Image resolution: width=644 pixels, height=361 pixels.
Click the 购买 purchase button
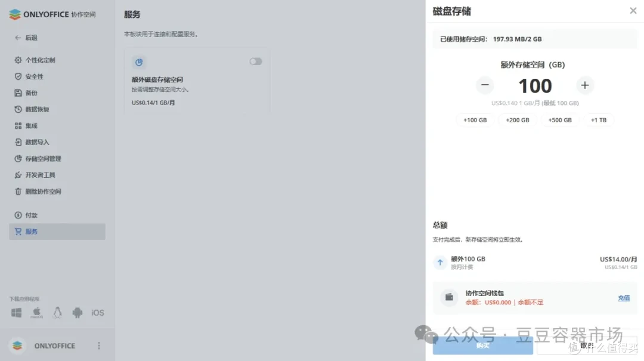[482, 345]
